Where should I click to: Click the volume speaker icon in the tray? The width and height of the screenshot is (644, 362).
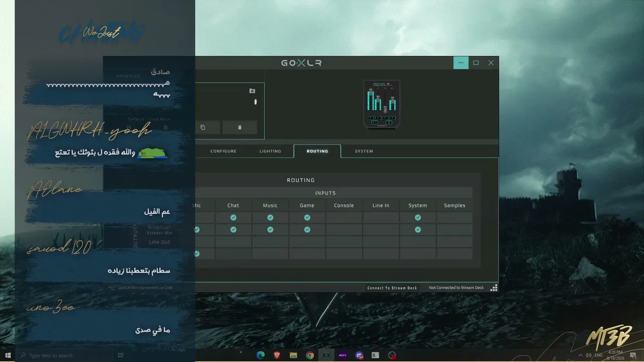[589, 355]
